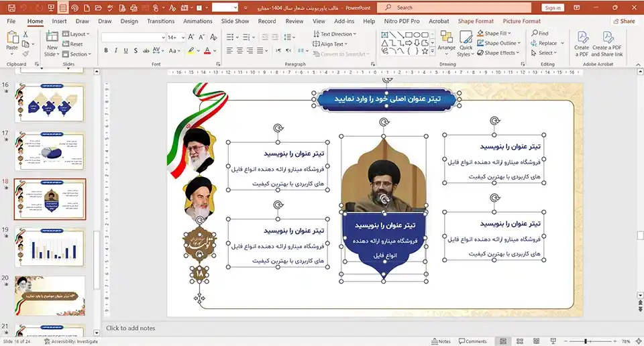Click the Share button
644x346 pixels.
coord(624,21)
